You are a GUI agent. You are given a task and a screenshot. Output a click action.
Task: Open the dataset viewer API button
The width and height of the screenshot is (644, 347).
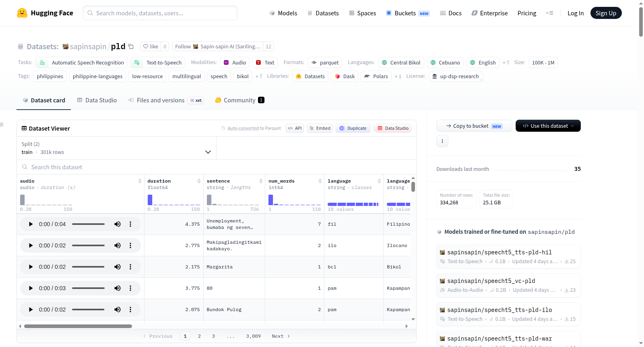click(x=295, y=128)
